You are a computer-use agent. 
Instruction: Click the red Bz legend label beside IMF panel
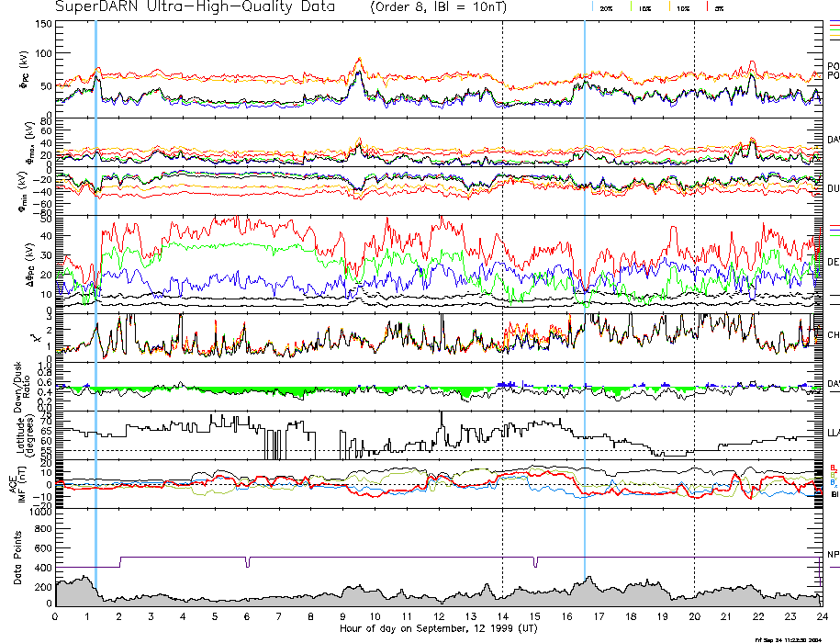[833, 467]
